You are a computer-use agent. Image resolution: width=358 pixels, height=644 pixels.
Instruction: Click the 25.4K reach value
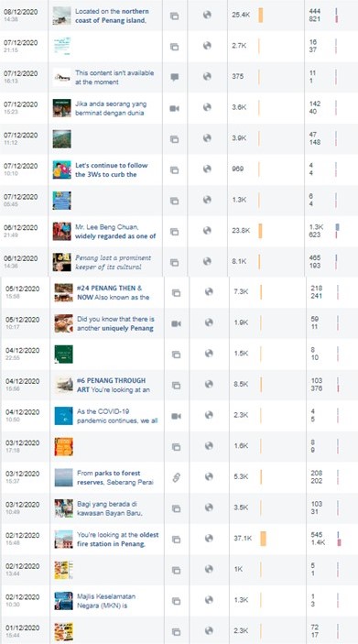(241, 15)
